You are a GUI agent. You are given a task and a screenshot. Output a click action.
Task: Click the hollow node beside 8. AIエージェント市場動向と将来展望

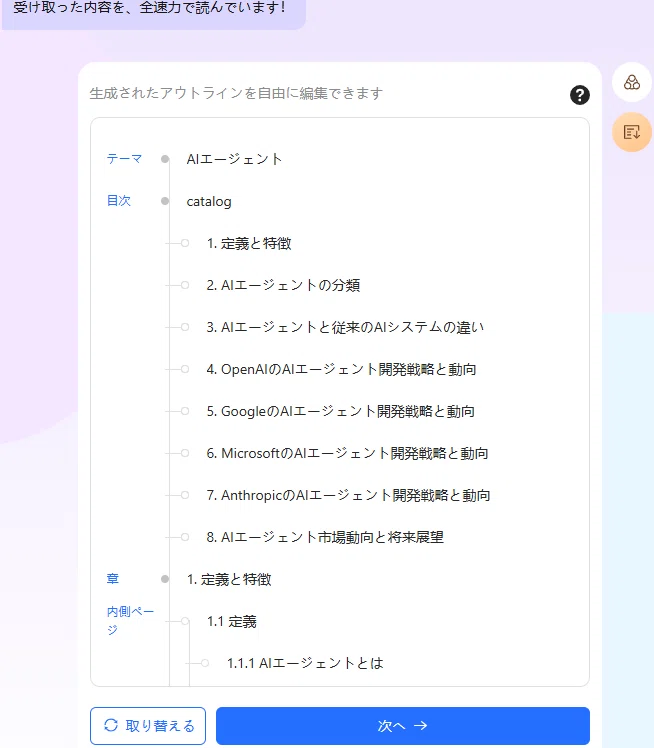pyautogui.click(x=185, y=537)
